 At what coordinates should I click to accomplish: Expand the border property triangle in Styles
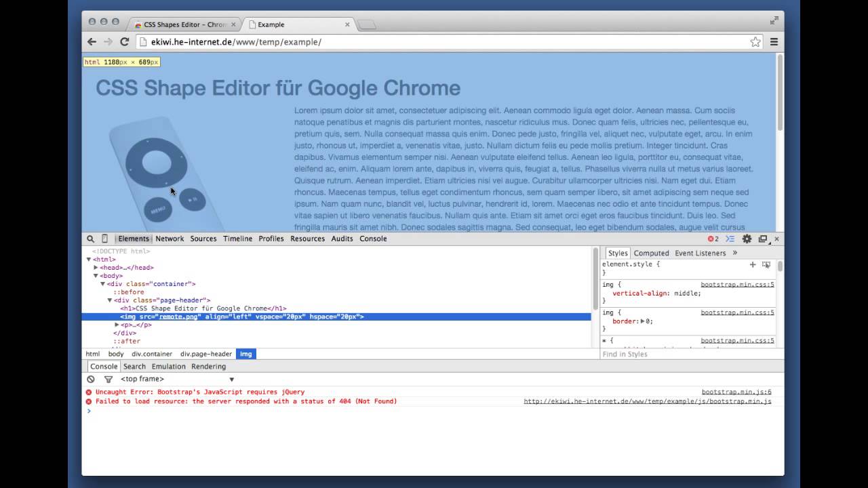643,321
